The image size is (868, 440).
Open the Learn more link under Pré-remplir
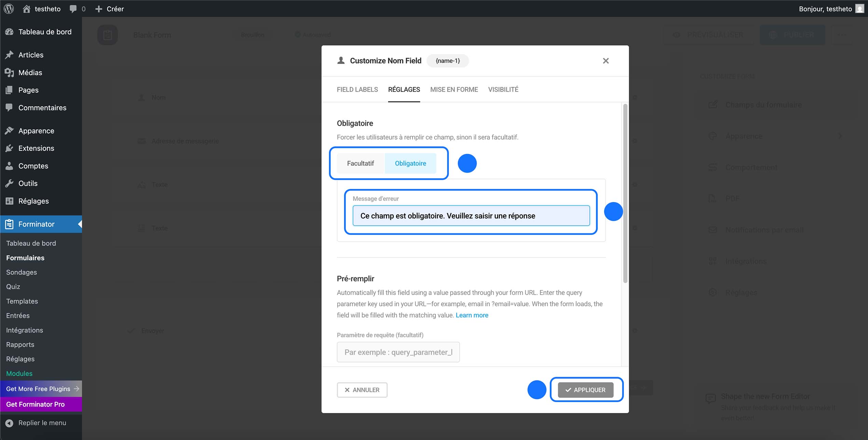pyautogui.click(x=472, y=315)
